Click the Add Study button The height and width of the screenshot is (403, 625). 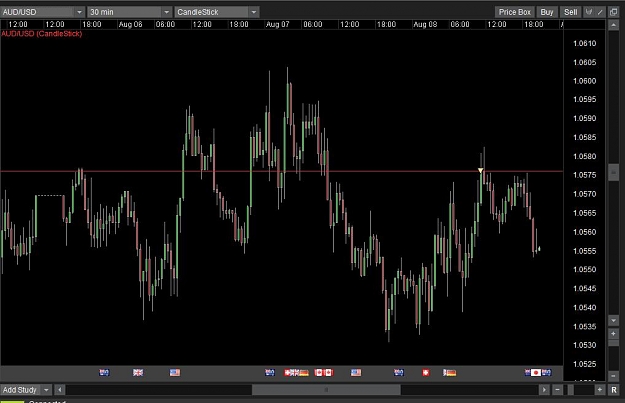click(20, 389)
